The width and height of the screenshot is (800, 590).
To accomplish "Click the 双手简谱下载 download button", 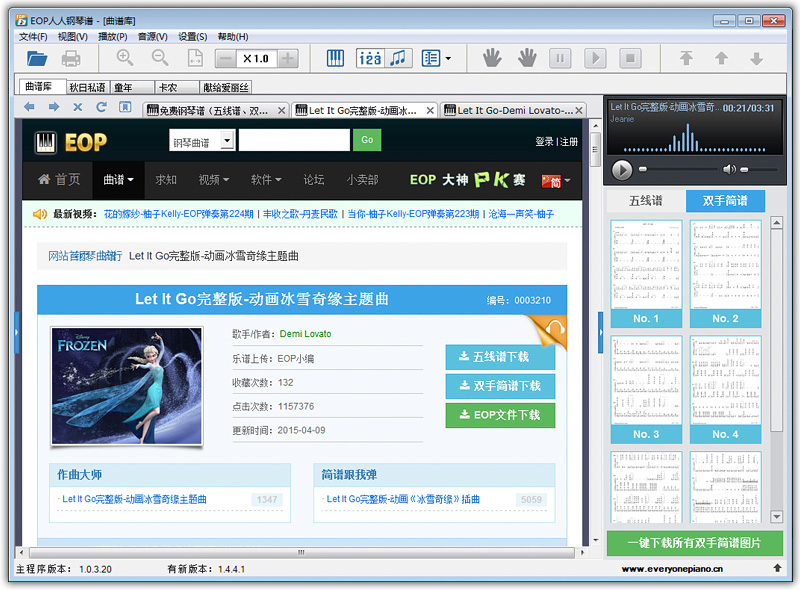I will pos(500,386).
